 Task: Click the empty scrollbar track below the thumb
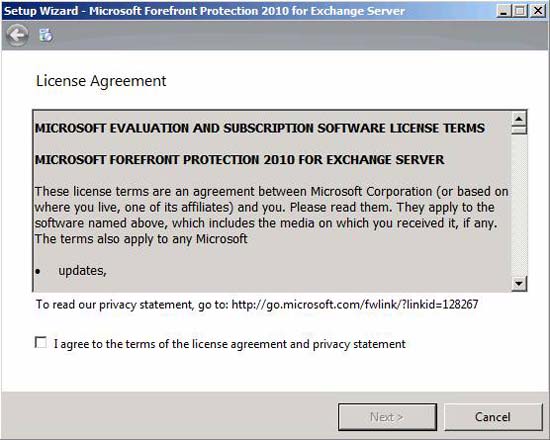(519, 205)
